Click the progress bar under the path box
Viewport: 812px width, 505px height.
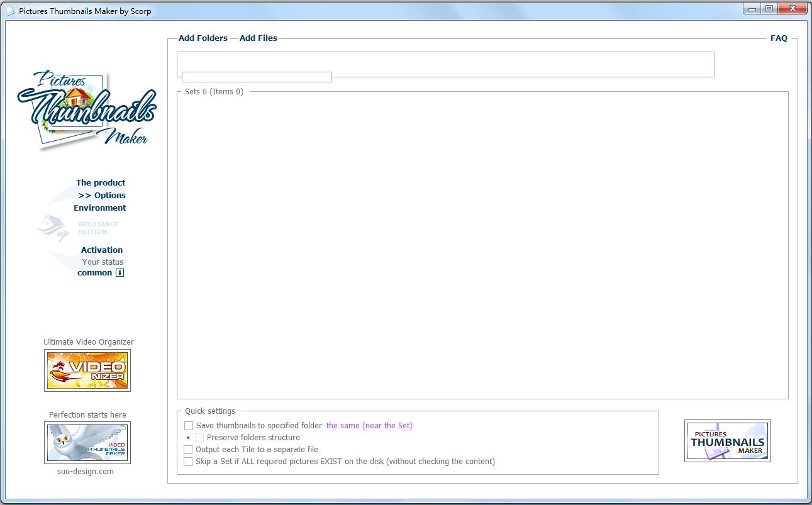click(x=257, y=77)
